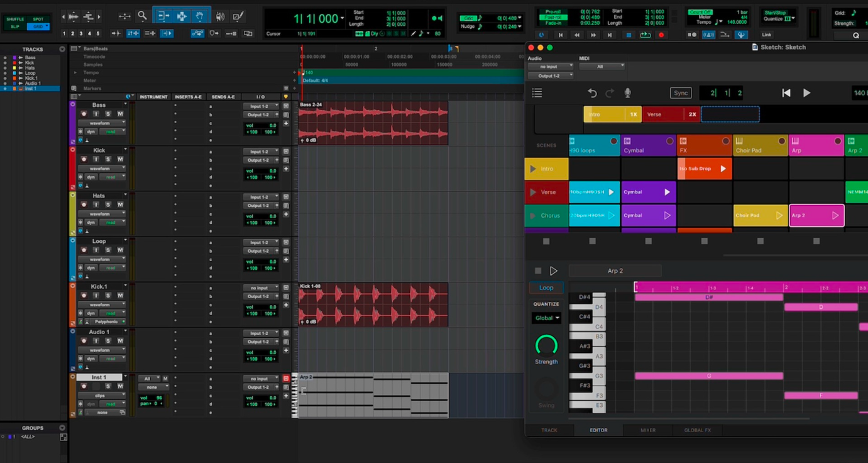This screenshot has width=868, height=463.
Task: Solo the Audio 1 track
Action: [108, 340]
